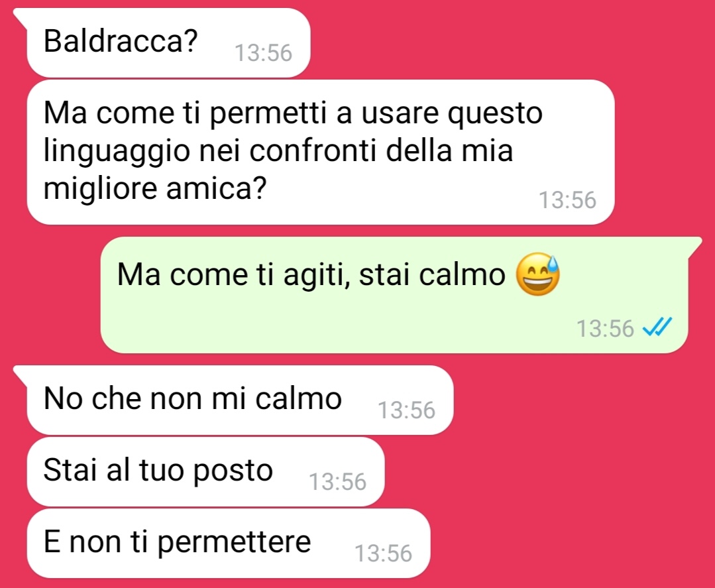Image resolution: width=715 pixels, height=588 pixels.
Task: Select the "Baldracca?" message bubble
Action: tap(169, 43)
